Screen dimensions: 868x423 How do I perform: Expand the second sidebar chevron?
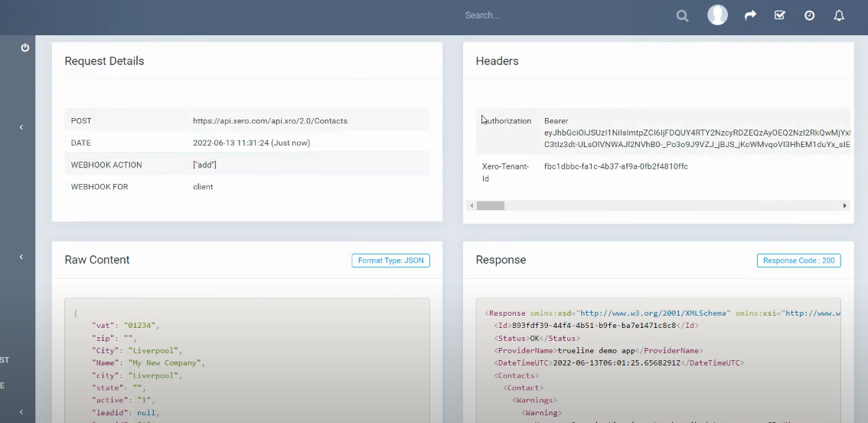21,257
